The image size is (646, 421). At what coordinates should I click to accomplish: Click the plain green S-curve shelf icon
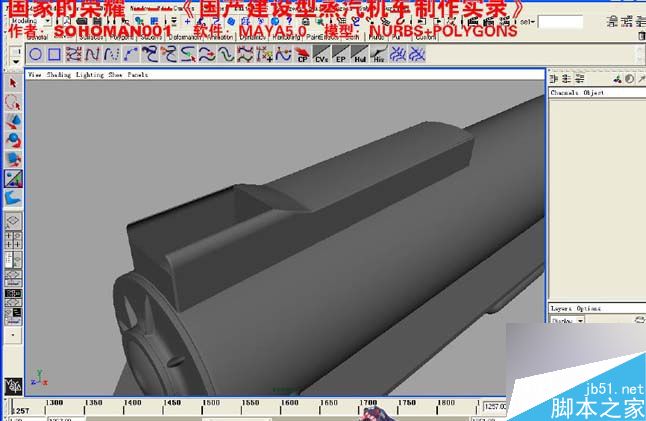pyautogui.click(x=226, y=54)
